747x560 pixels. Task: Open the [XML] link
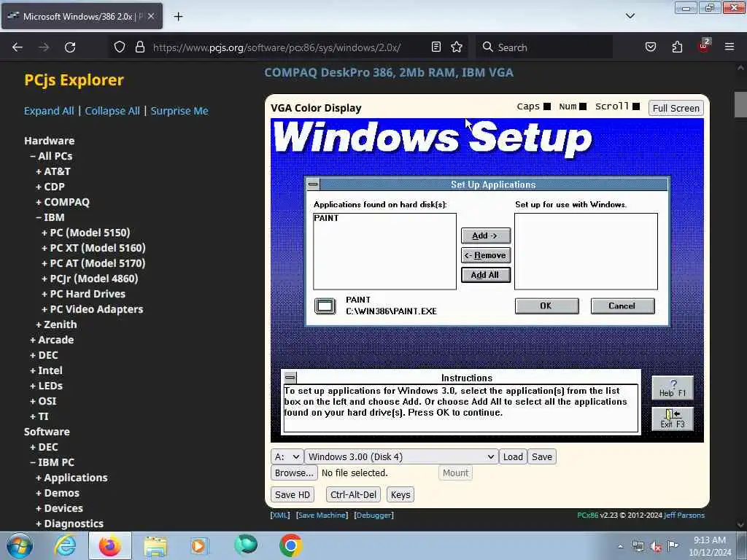coord(279,516)
